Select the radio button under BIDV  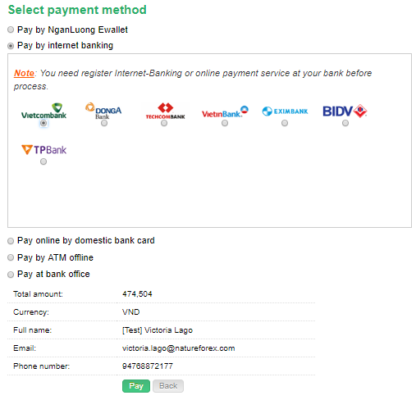(x=345, y=123)
